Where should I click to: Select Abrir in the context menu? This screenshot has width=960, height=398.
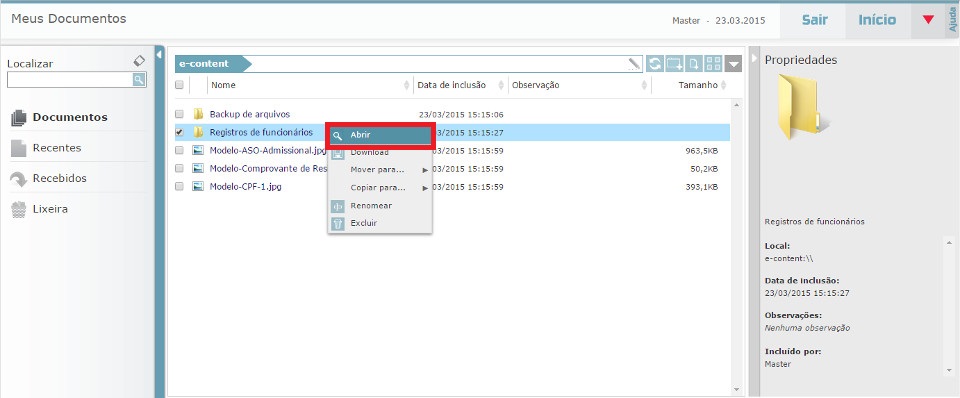[381, 135]
